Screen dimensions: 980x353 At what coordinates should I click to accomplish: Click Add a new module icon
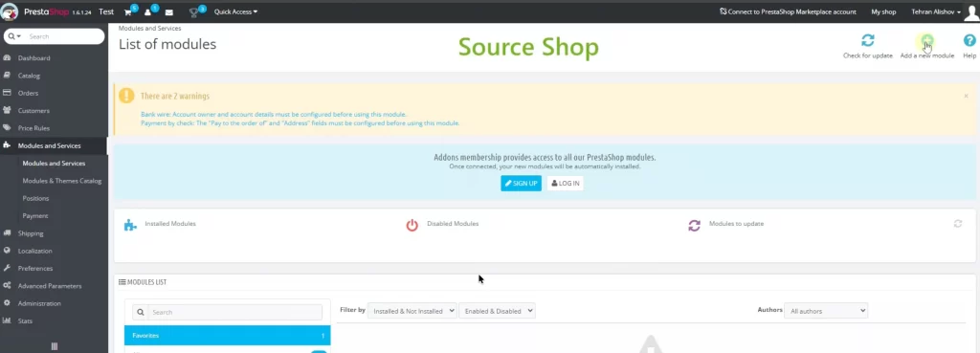coord(926,40)
